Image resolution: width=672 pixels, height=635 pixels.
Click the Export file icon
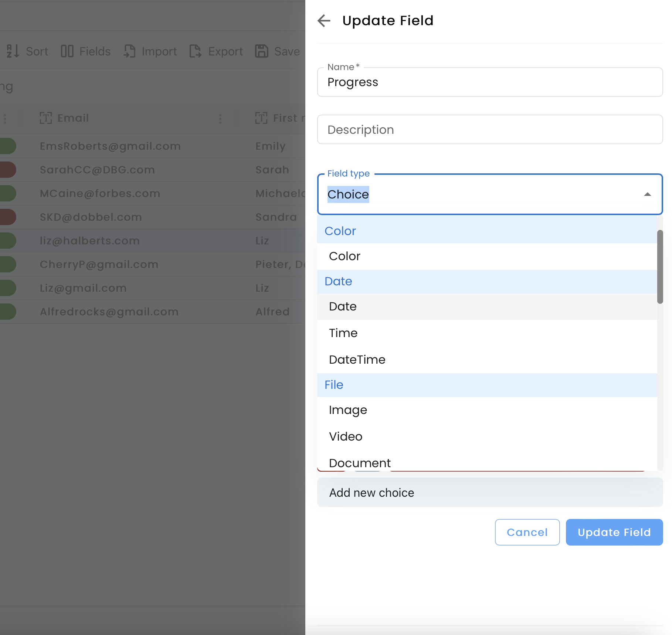(x=195, y=51)
